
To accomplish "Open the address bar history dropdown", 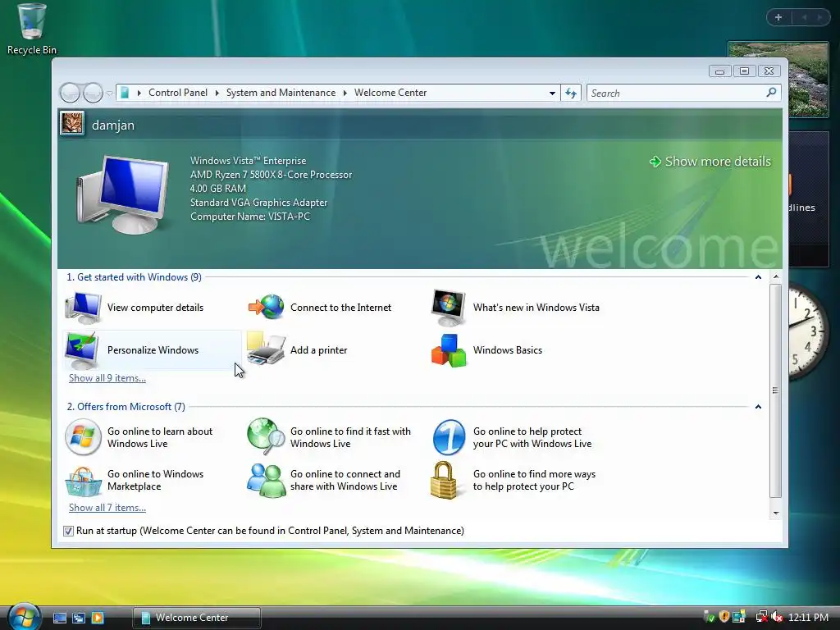I will [x=552, y=93].
